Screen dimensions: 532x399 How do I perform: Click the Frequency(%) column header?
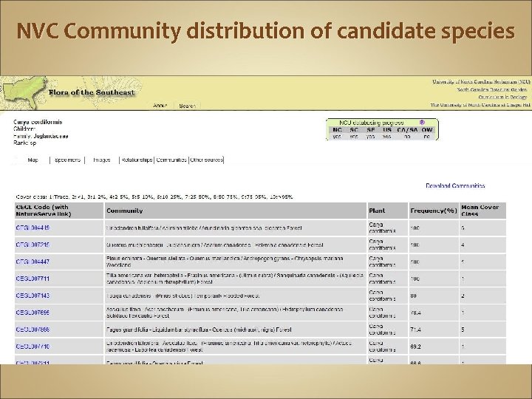pos(434,211)
